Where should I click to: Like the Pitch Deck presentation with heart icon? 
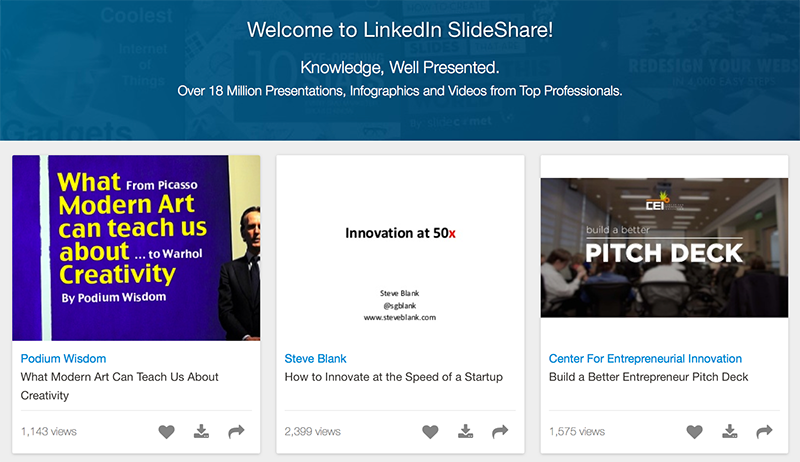point(694,432)
